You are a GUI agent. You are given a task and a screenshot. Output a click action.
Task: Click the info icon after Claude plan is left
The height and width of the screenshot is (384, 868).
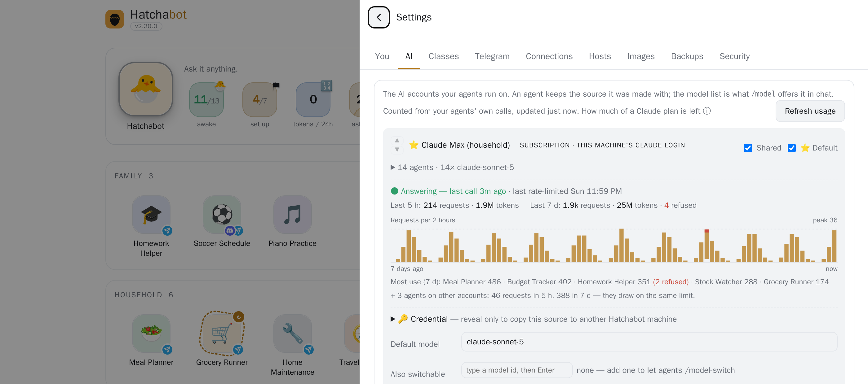(707, 111)
